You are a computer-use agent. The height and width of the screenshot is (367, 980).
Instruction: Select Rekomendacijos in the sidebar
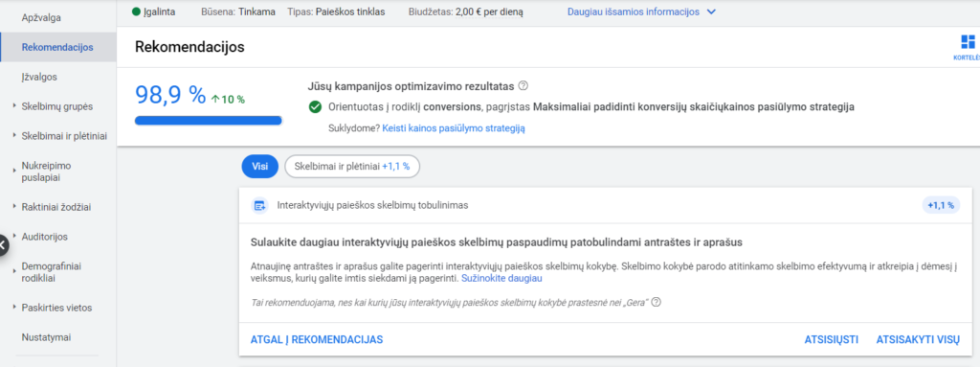58,47
